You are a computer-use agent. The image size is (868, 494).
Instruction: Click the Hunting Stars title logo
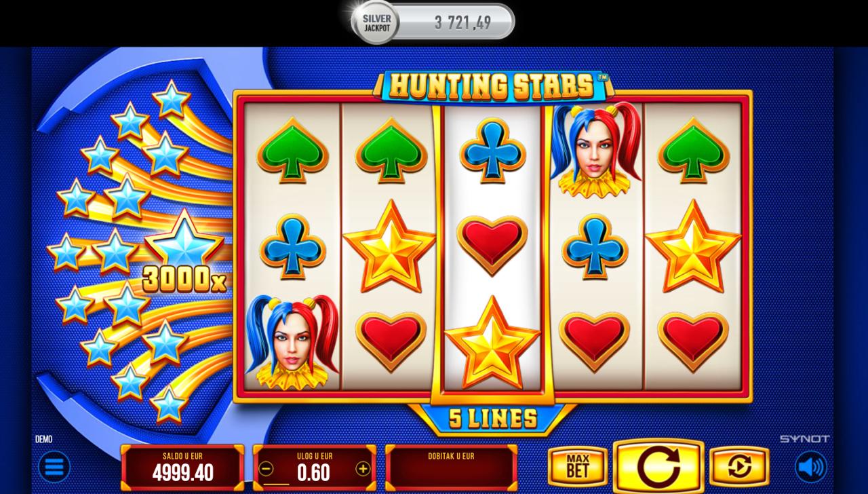click(x=493, y=86)
